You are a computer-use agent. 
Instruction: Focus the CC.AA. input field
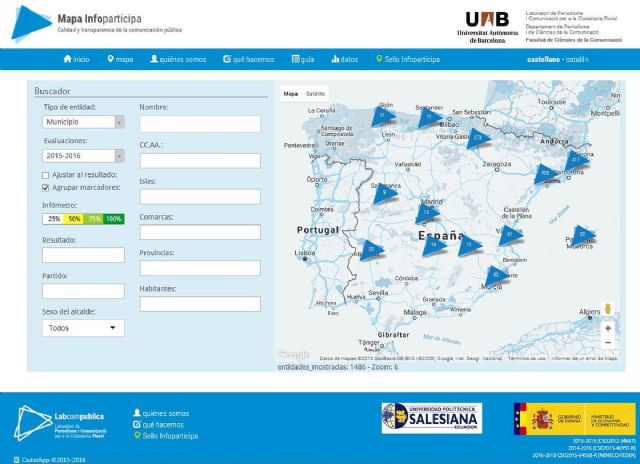pos(200,161)
